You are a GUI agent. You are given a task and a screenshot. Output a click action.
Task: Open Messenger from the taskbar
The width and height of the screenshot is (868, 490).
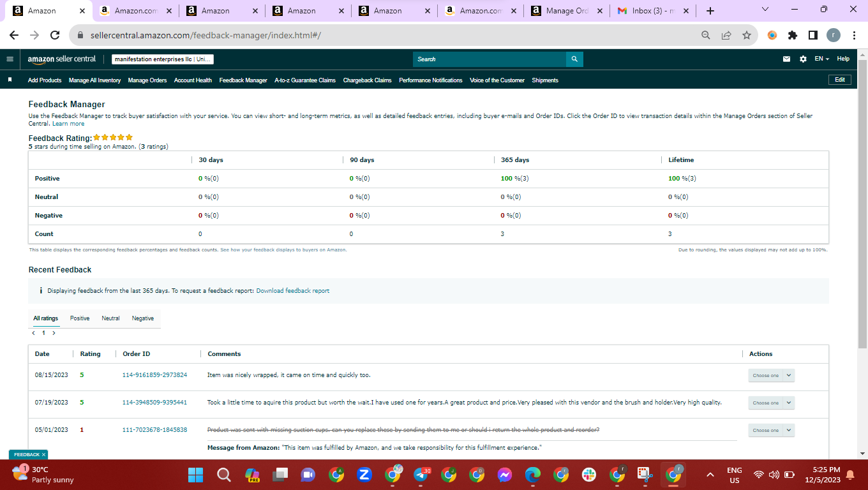[x=505, y=475]
